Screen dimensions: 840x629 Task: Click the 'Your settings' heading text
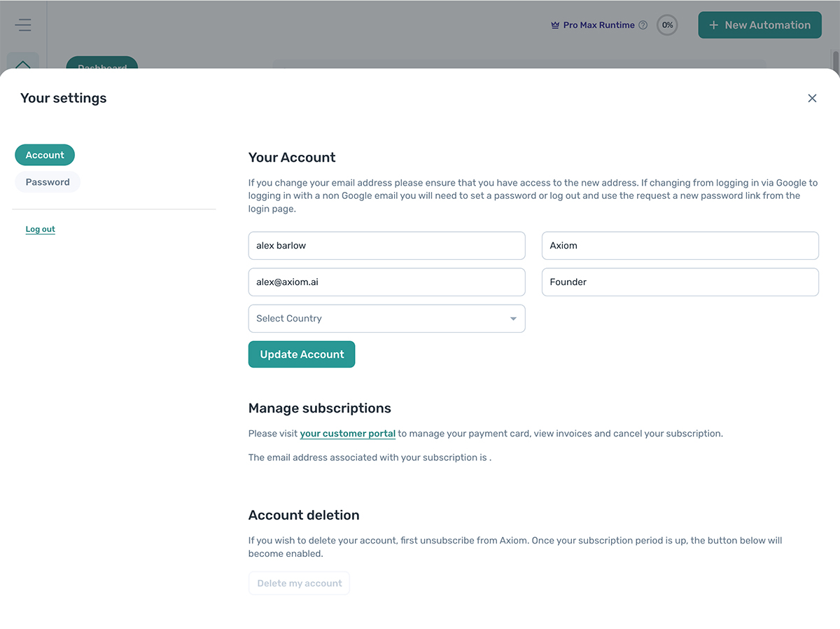[x=64, y=98]
